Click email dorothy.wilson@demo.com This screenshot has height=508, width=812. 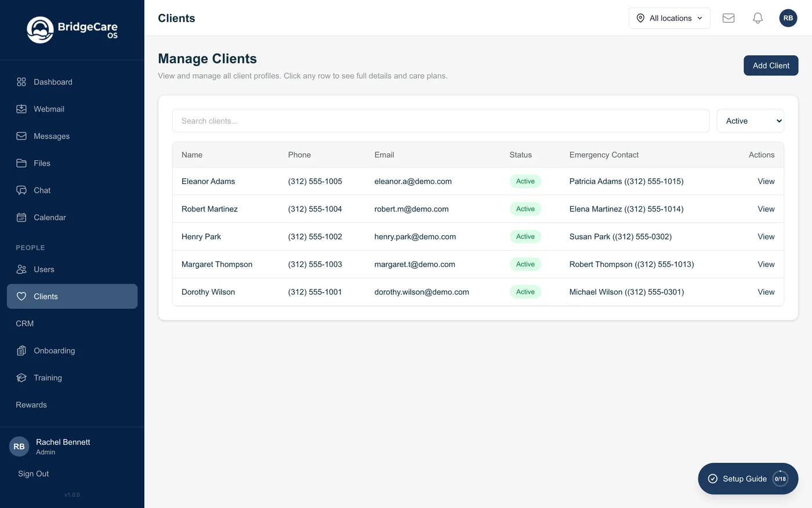click(422, 292)
